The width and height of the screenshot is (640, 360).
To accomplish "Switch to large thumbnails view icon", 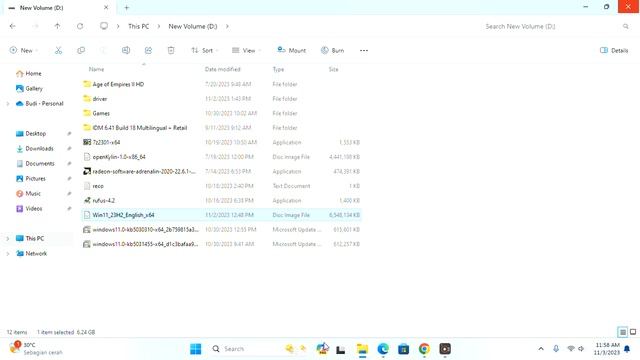I will click(x=633, y=332).
